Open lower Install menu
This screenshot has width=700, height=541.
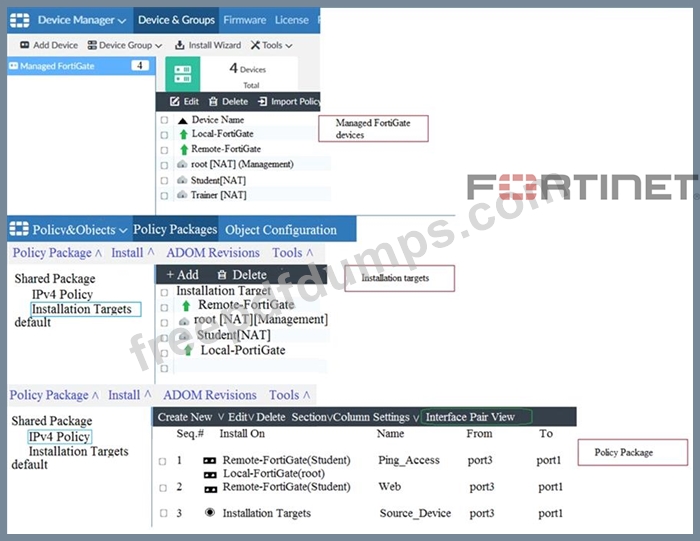point(129,395)
